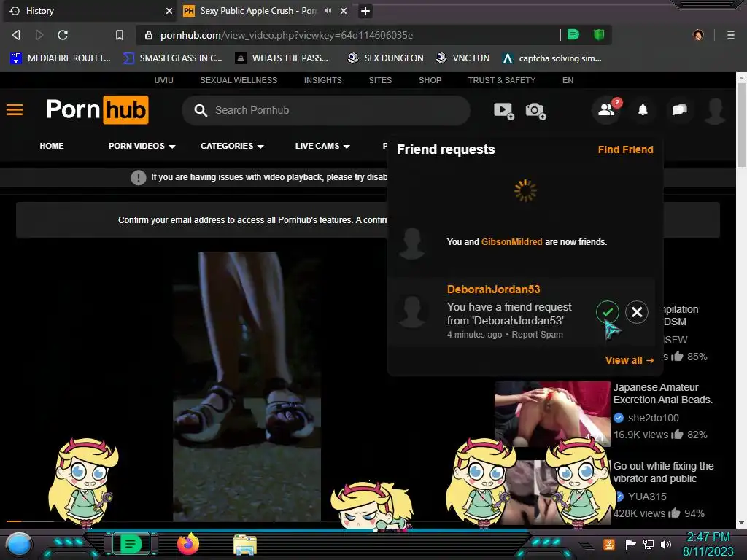Open the orange hamburger site menu
747x560 pixels.
point(15,110)
